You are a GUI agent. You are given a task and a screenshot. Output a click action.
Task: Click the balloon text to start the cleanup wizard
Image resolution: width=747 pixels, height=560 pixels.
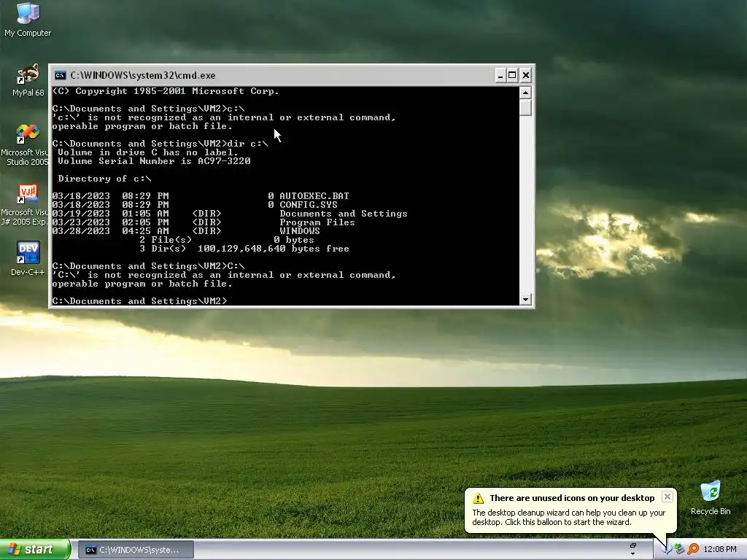(x=568, y=517)
